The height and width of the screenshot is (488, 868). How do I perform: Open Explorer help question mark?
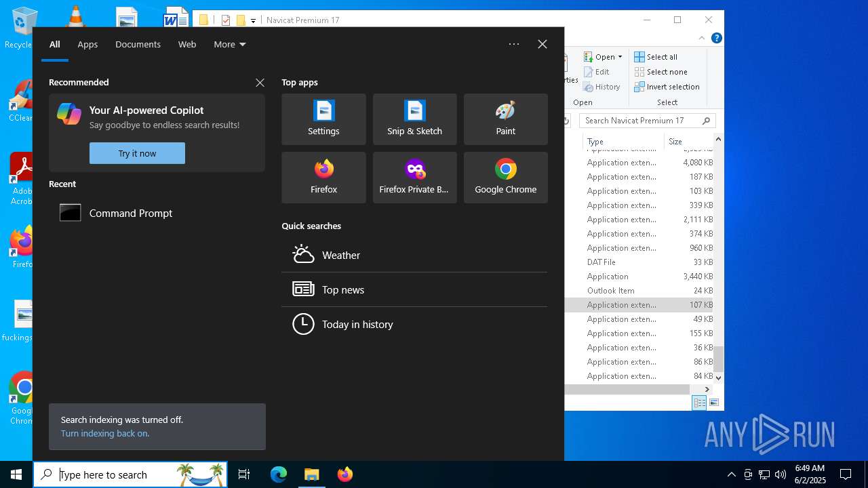pos(717,39)
